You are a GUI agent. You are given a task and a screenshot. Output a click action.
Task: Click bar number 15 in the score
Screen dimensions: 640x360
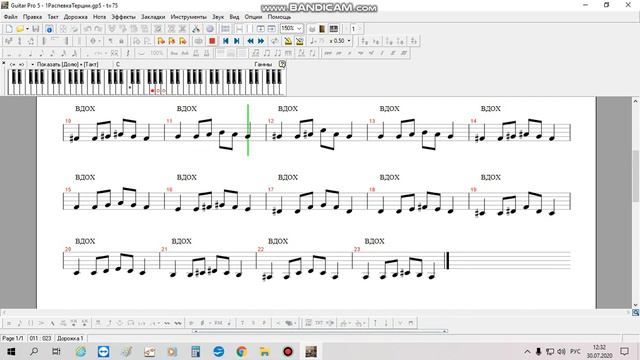(x=68, y=189)
